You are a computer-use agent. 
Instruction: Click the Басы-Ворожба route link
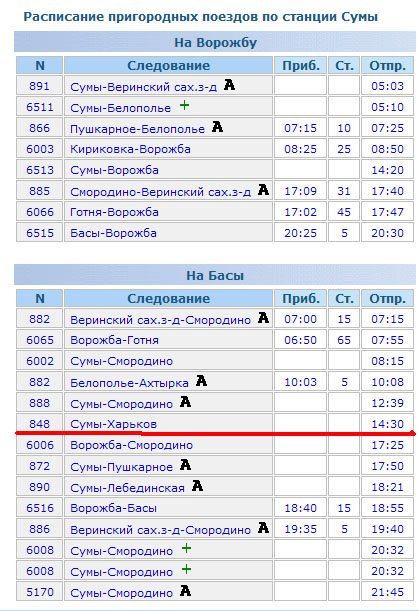coord(113,233)
